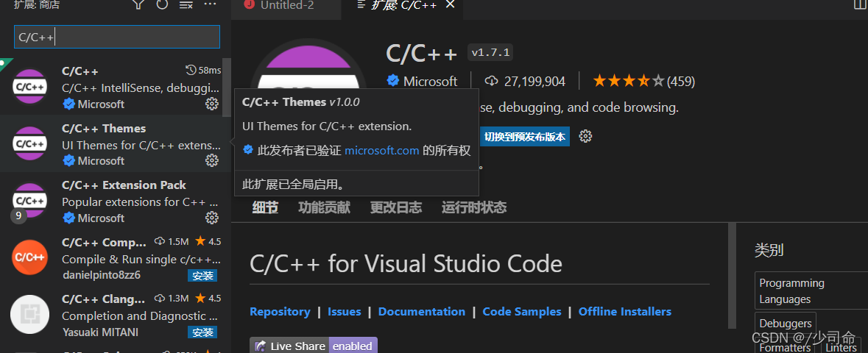Open the Documentation link
The image size is (868, 353).
[x=422, y=312]
